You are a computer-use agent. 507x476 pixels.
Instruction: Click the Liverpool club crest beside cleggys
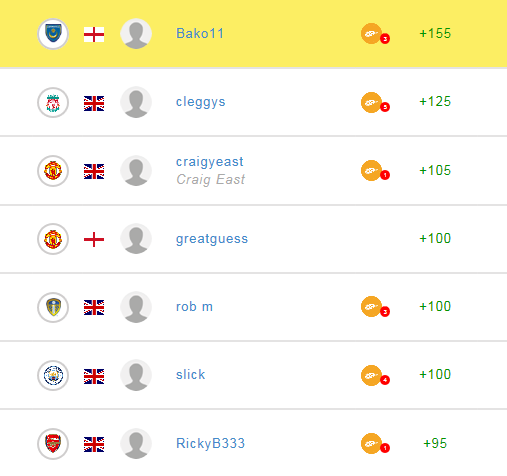tap(53, 102)
